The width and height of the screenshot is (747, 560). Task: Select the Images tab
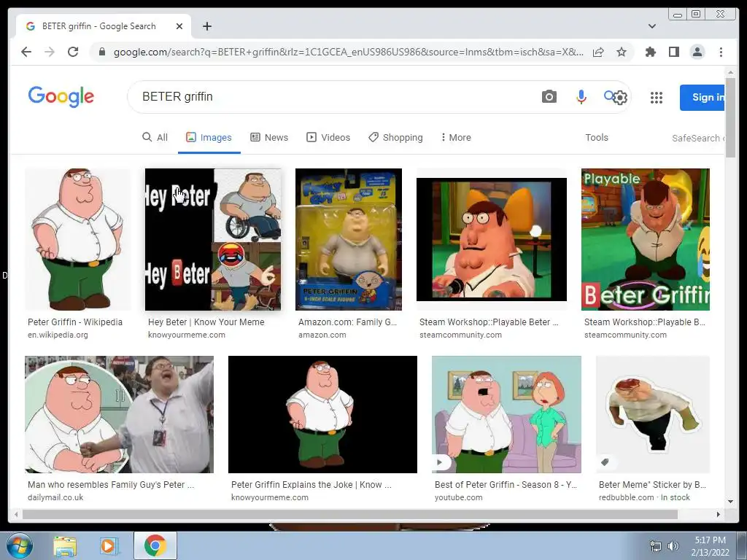pos(209,138)
